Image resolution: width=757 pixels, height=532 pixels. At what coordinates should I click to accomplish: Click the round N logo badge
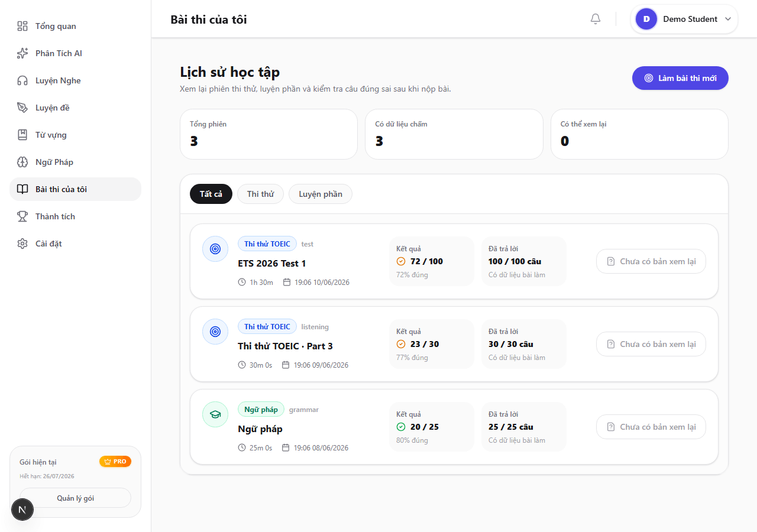(x=22, y=509)
